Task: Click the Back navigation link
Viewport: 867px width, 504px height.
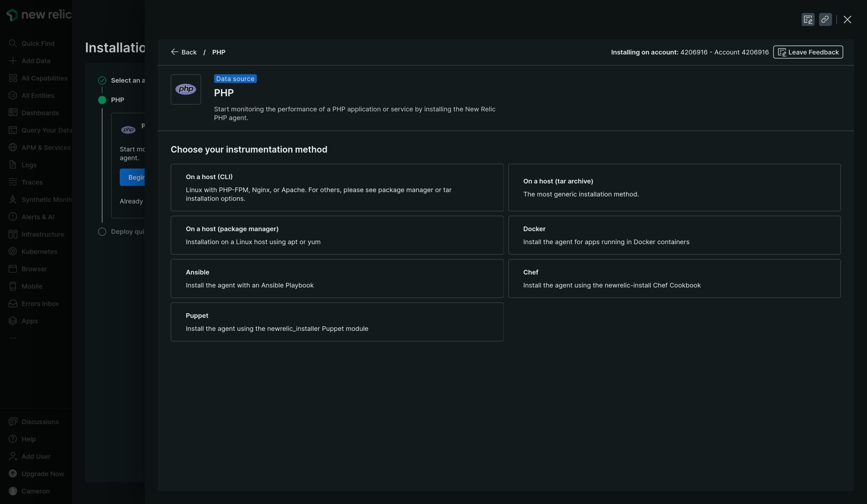Action: click(183, 51)
